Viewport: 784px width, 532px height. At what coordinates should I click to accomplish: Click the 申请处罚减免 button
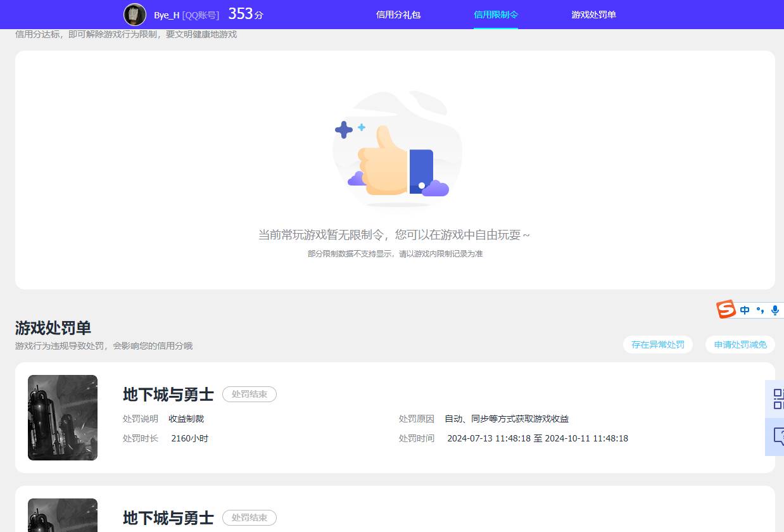(740, 345)
